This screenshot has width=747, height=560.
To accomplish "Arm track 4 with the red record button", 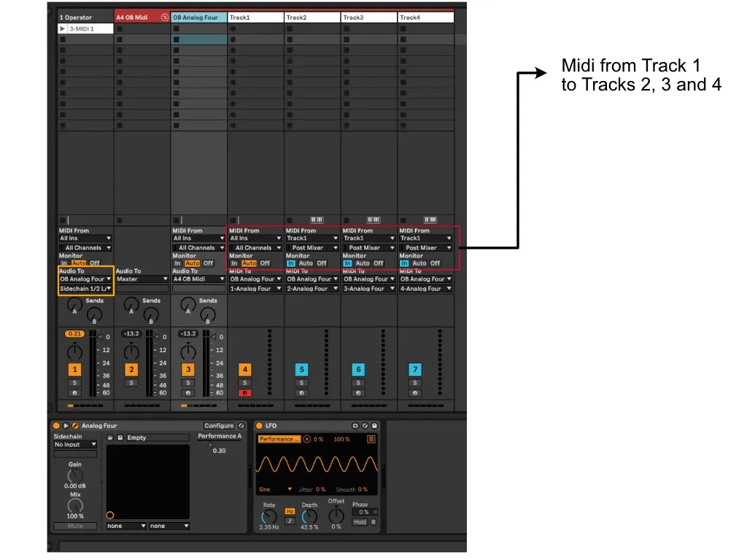I will (245, 393).
